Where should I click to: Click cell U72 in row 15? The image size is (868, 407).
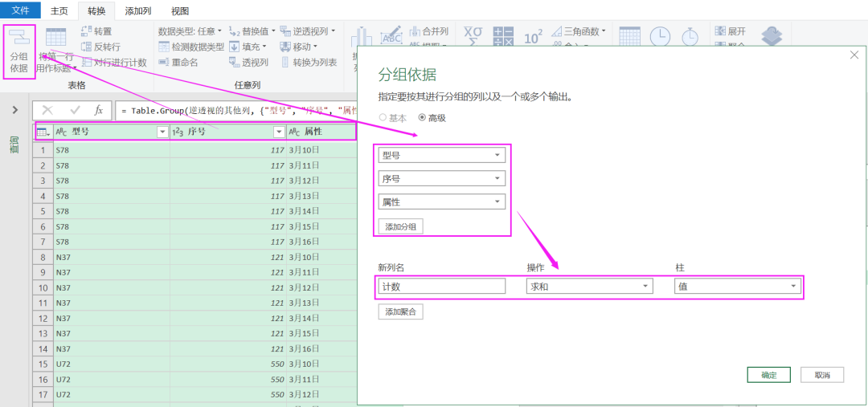[x=111, y=364]
